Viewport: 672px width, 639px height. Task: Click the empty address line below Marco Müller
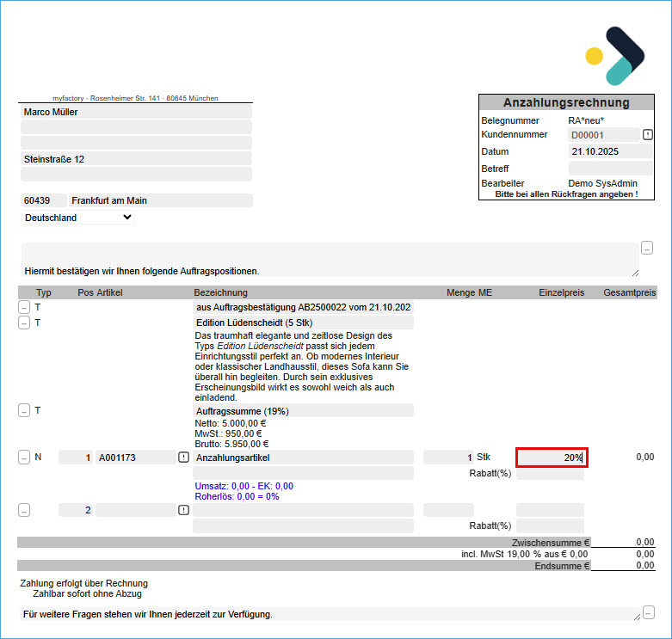point(136,127)
